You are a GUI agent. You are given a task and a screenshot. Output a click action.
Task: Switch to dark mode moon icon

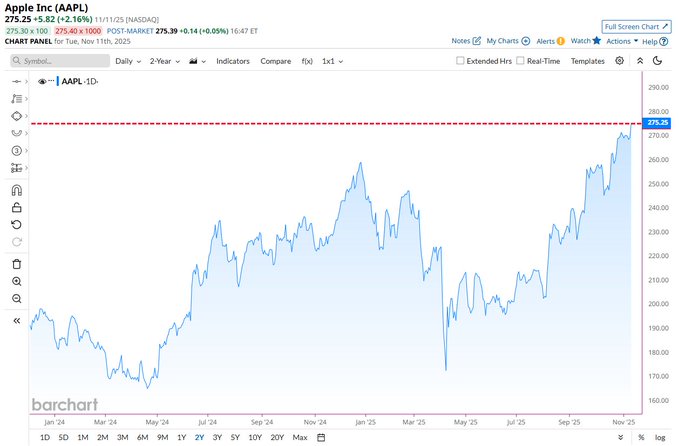pyautogui.click(x=657, y=61)
